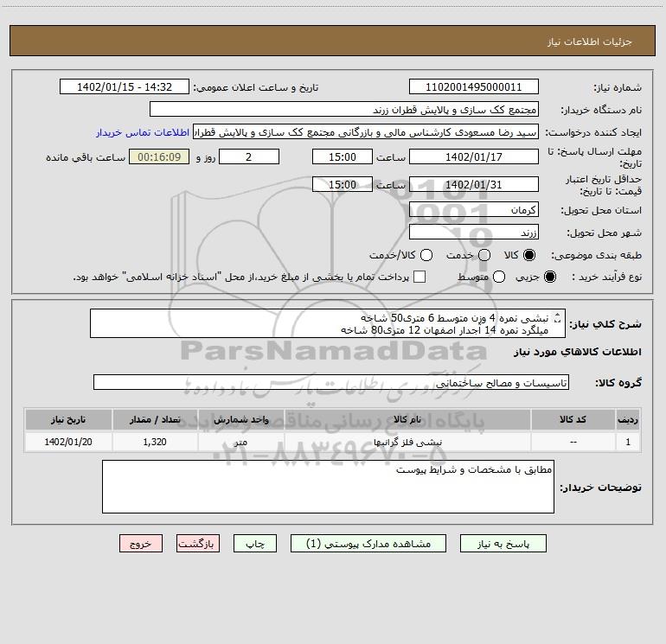666x644 pixels.
Task: Click the شرح کلی نیاز text area
Action: tap(328, 323)
